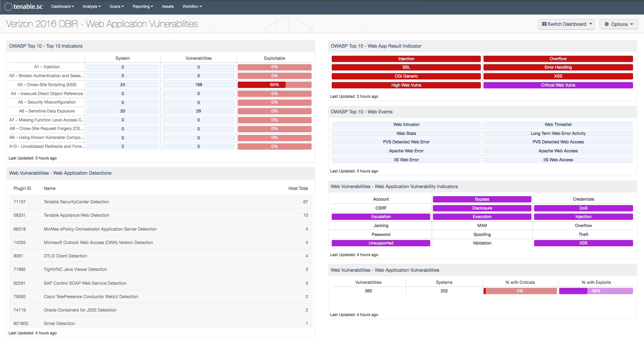Image resolution: width=644 pixels, height=348 pixels.
Task: Click the purple Escalation indicator
Action: [x=381, y=216]
